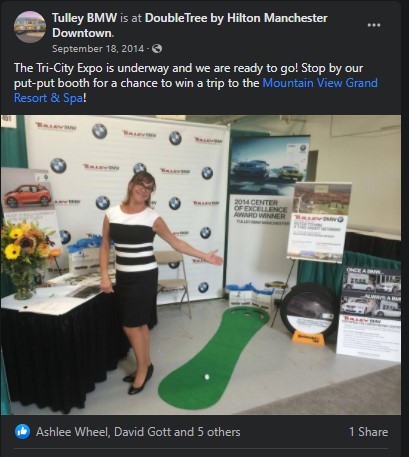
Task: Follow the Mountain View Grand Resort & Spa link
Action: point(196,90)
